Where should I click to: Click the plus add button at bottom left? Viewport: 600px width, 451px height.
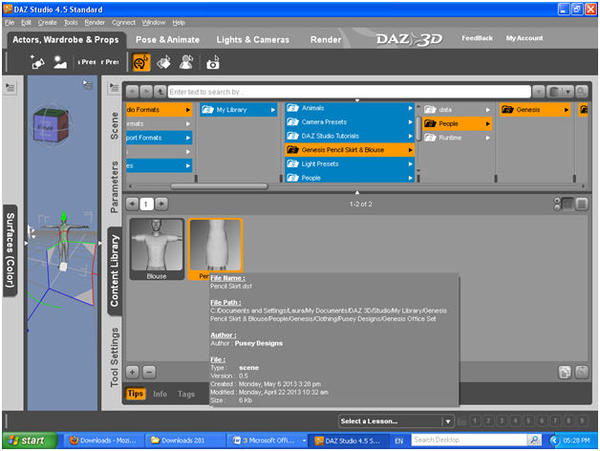click(132, 371)
